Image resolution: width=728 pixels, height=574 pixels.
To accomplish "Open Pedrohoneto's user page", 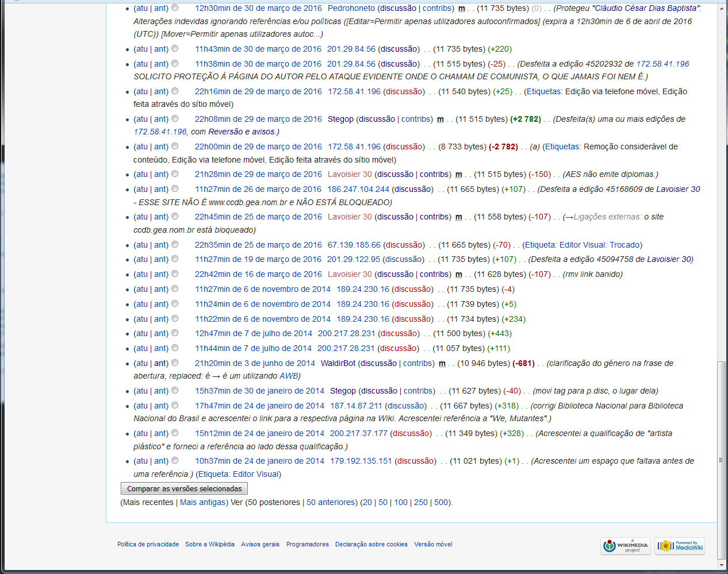I will (x=351, y=8).
